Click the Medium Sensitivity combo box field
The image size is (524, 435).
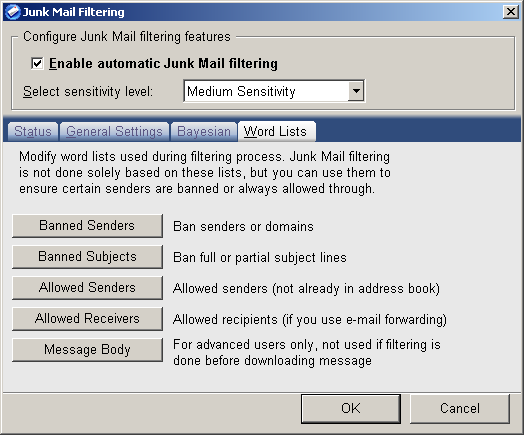click(x=274, y=91)
